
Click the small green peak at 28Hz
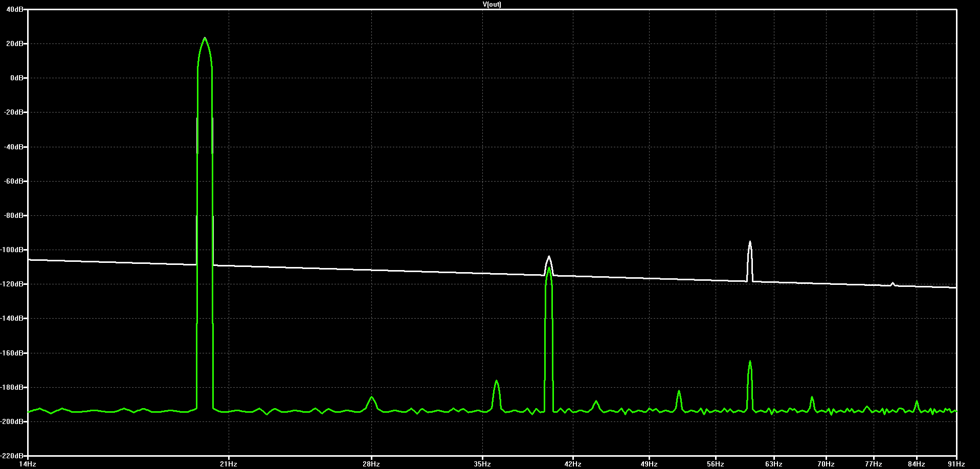coord(372,397)
